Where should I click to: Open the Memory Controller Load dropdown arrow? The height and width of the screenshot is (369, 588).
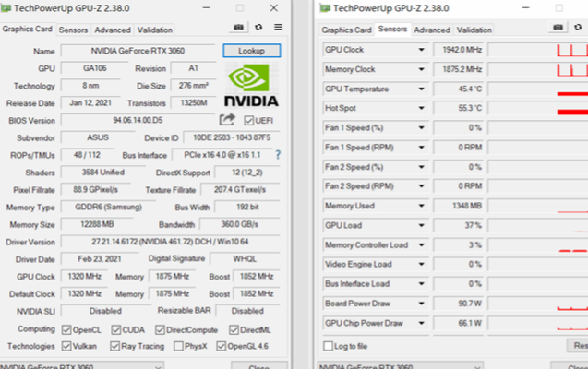(422, 245)
